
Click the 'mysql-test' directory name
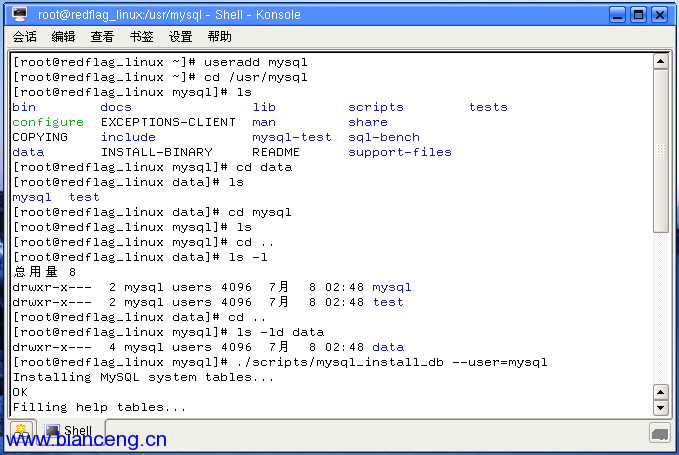point(292,137)
